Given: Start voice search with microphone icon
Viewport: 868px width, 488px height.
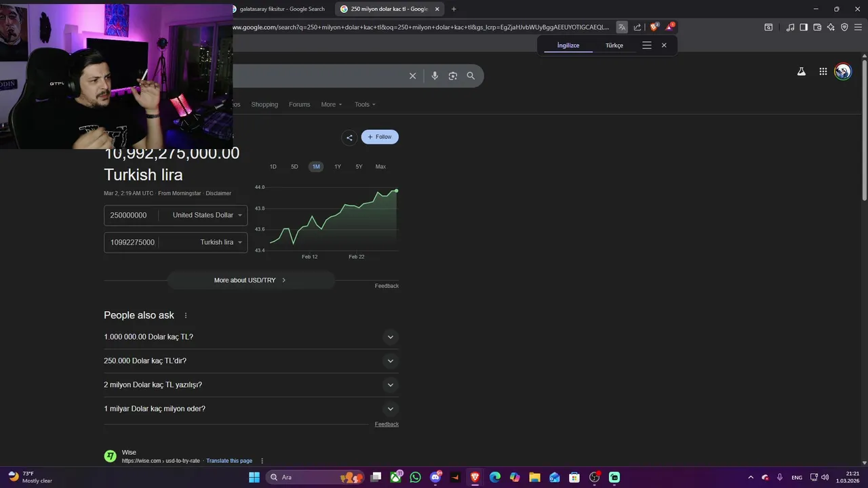Looking at the screenshot, I should click(435, 76).
